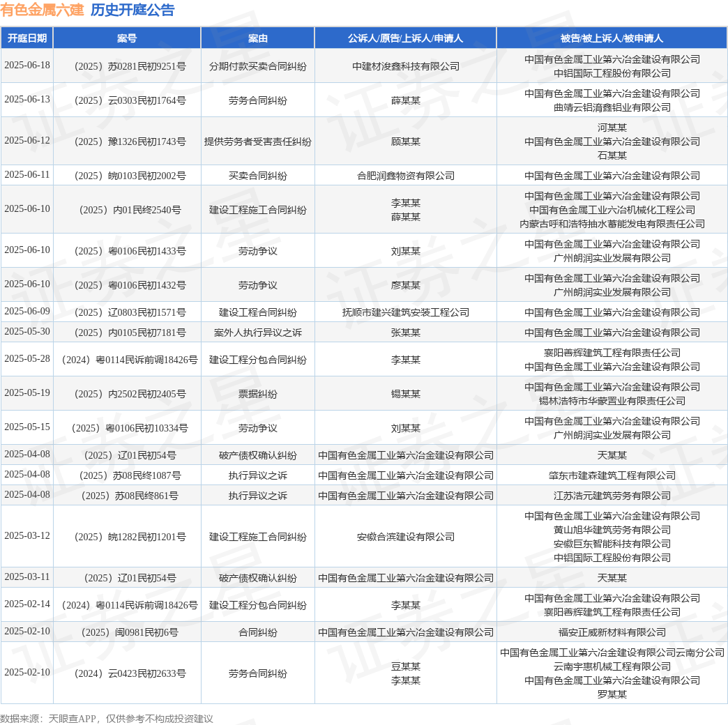Click defendant 罗某某

click(612, 695)
